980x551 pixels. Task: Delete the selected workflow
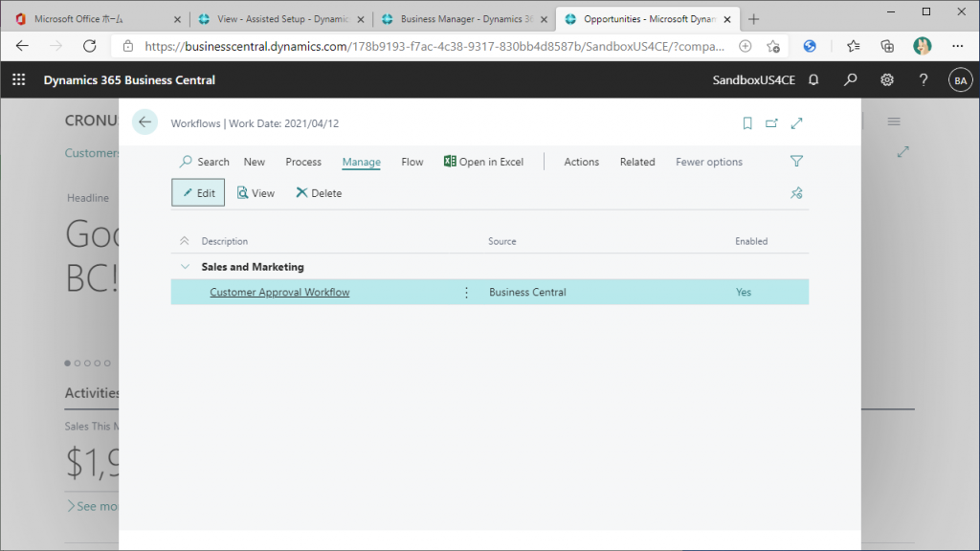click(319, 193)
